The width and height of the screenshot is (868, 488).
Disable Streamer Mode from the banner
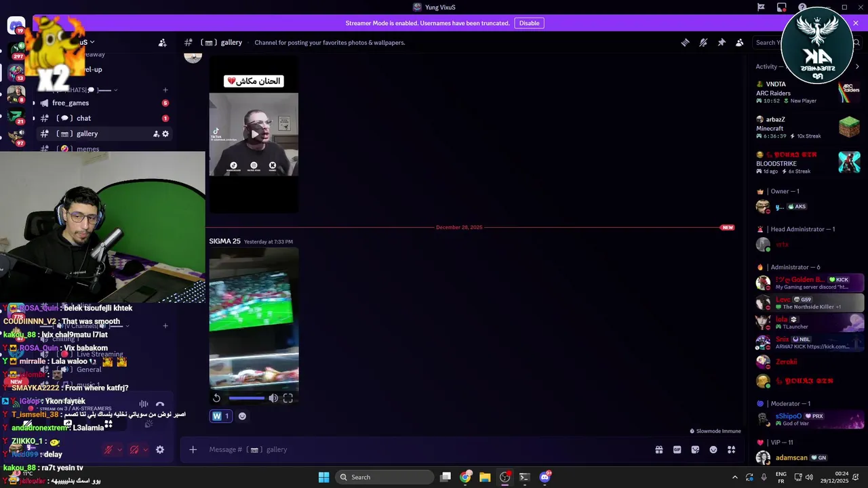tap(529, 23)
